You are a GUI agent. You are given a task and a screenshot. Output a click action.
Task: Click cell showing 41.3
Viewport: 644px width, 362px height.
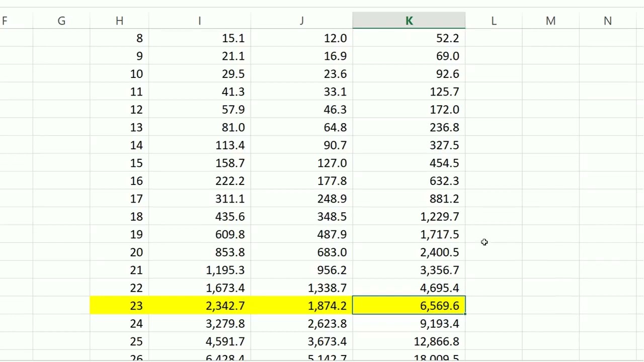click(200, 92)
